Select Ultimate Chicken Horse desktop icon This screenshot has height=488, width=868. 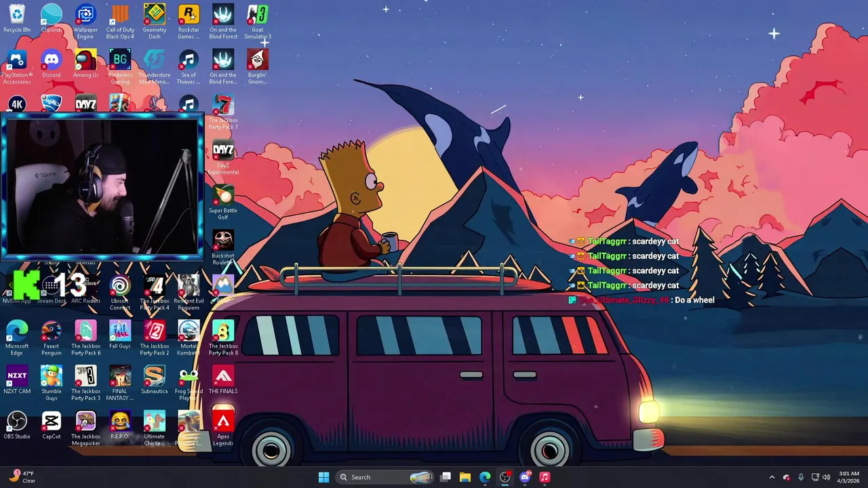[154, 429]
